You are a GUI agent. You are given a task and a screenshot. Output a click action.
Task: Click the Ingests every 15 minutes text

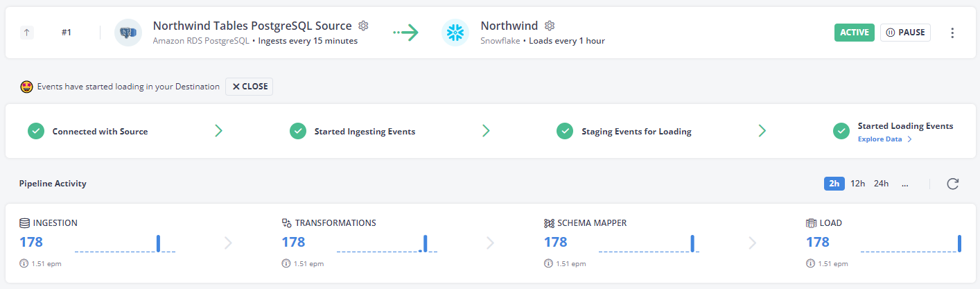[308, 41]
